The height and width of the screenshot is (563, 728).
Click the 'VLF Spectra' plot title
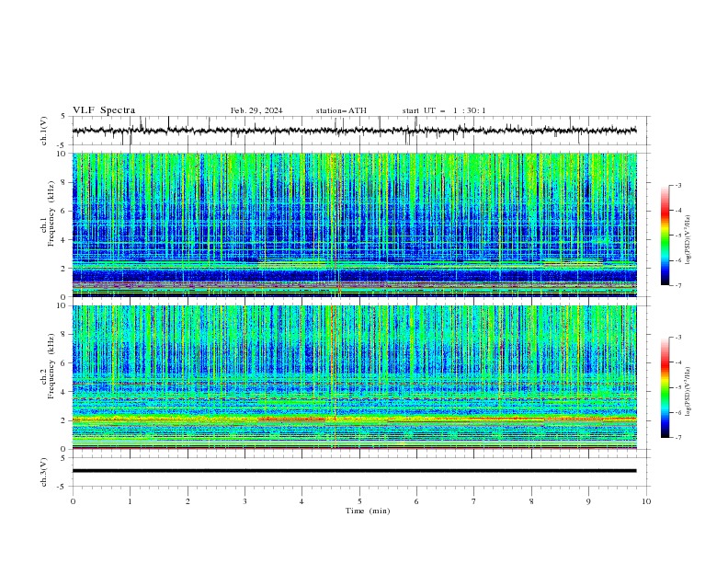(104, 110)
